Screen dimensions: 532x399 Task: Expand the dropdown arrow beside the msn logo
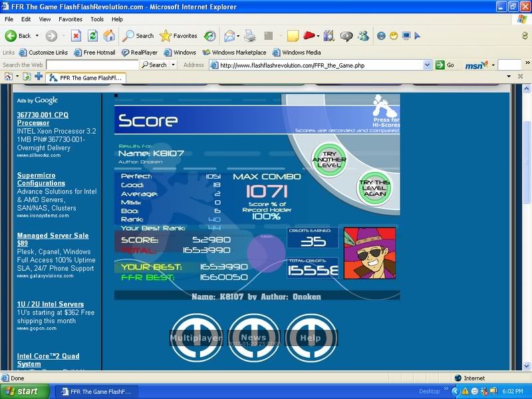click(x=493, y=65)
